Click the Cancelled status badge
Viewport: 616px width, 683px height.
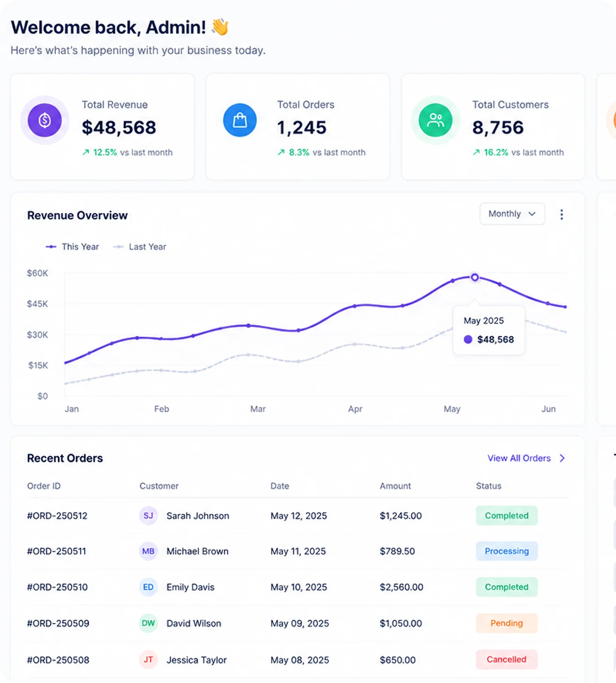coord(507,660)
